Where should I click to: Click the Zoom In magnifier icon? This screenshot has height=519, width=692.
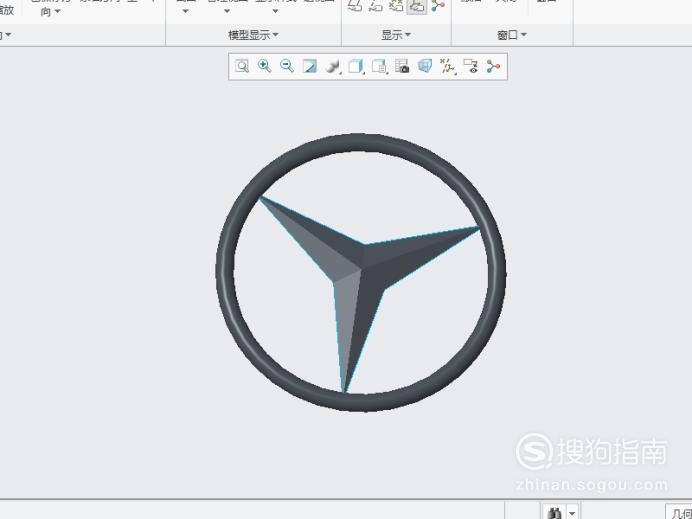pos(264,67)
